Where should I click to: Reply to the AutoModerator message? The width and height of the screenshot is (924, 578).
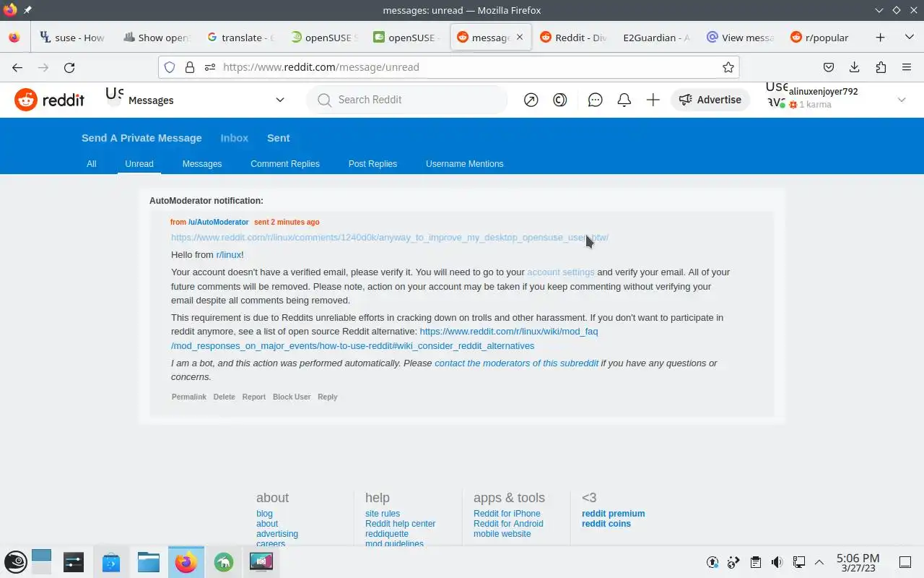coord(328,397)
